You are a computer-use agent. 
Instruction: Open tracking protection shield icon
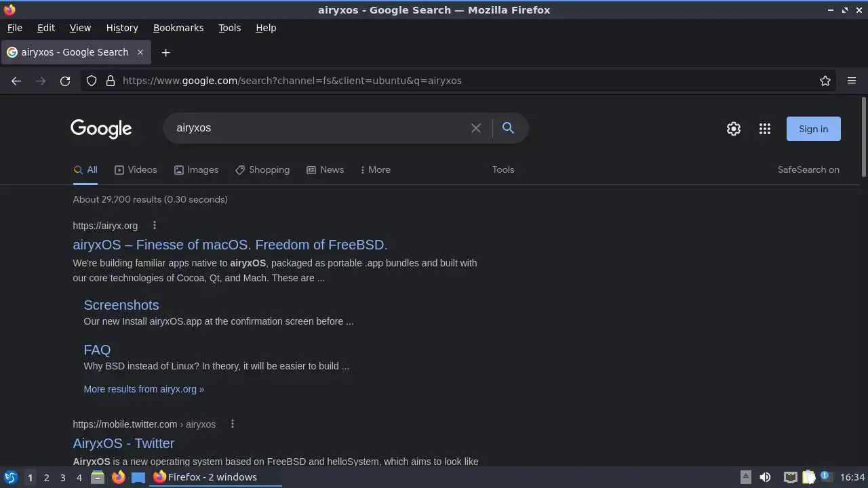click(92, 81)
